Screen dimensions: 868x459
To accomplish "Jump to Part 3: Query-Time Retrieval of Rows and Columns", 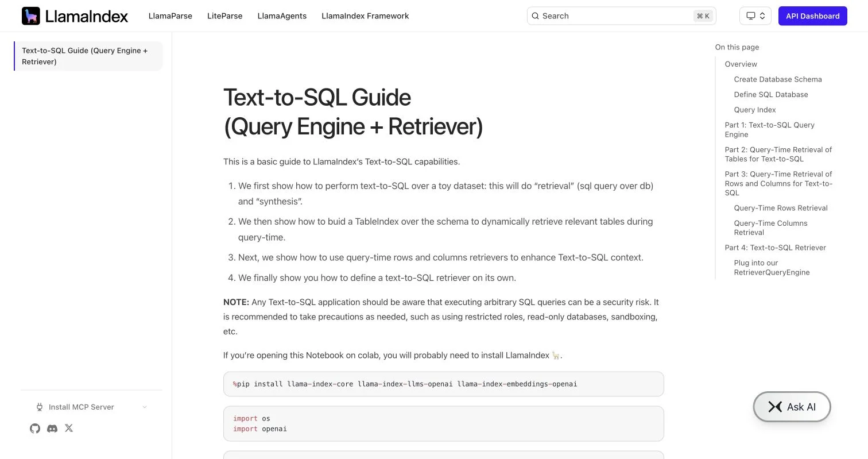I will [x=778, y=183].
